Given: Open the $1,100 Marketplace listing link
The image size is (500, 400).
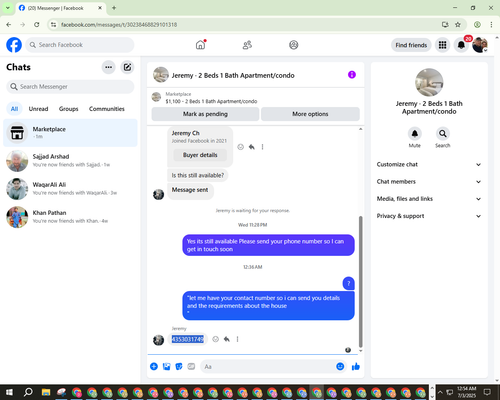Looking at the screenshot, I should click(x=211, y=101).
